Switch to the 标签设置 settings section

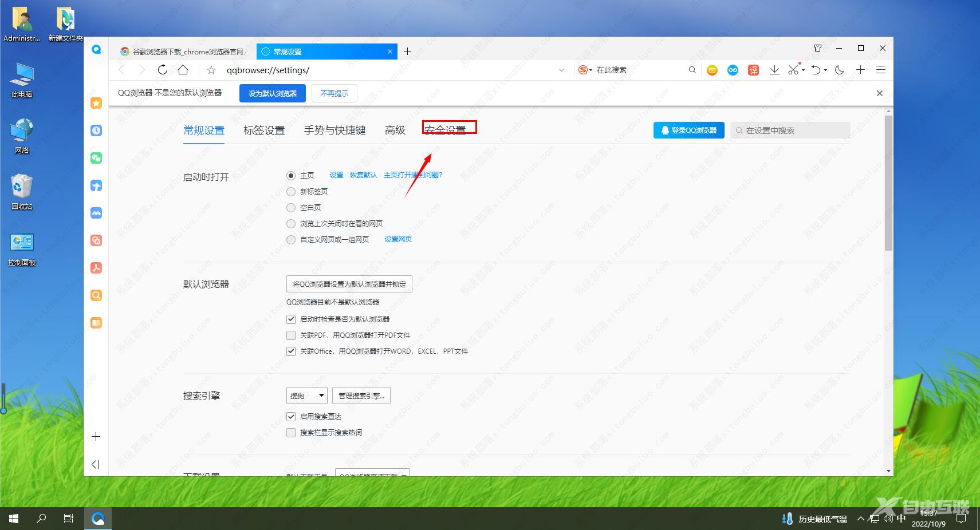(x=264, y=130)
